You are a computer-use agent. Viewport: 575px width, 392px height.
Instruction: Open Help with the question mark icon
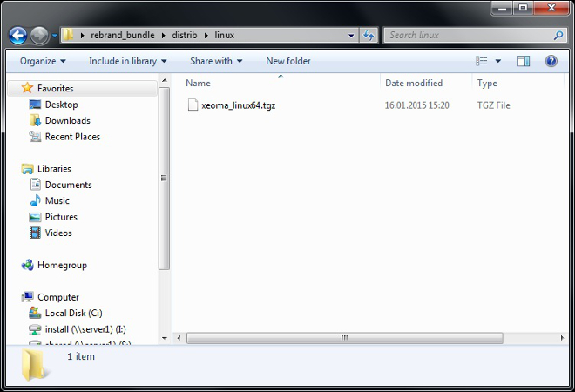pos(551,61)
